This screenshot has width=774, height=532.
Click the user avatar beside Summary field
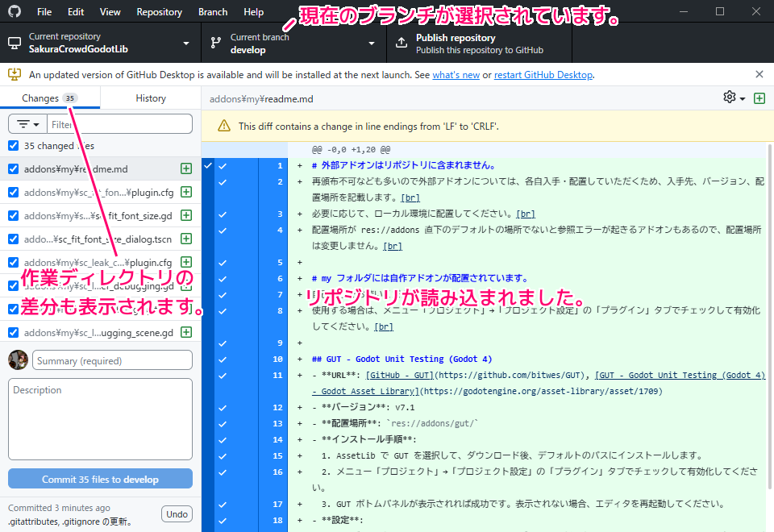point(19,360)
